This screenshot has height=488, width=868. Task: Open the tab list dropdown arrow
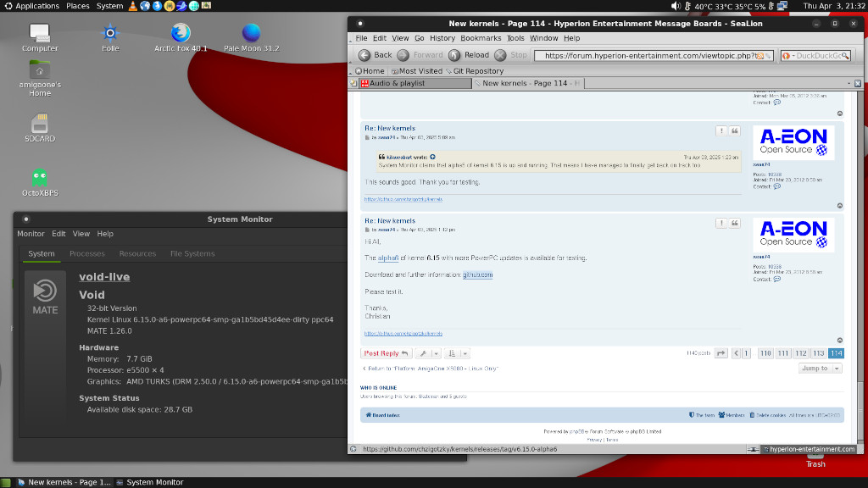point(849,84)
